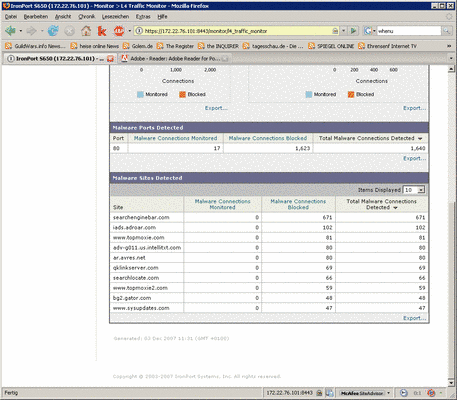Click the blue Monitored legend swatch in right chart

tap(309, 94)
